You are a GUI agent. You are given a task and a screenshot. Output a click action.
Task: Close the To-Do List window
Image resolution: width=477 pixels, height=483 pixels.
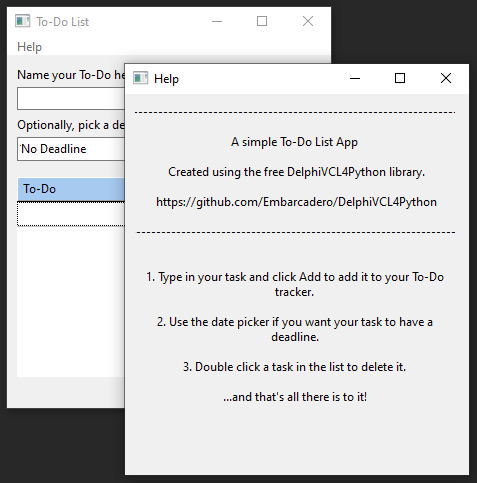(308, 22)
